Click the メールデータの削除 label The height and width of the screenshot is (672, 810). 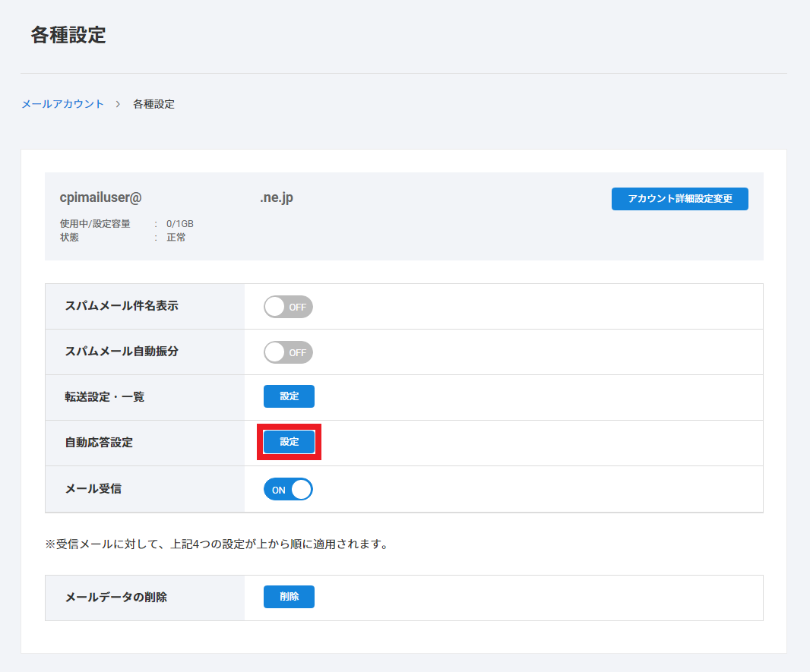tap(115, 598)
